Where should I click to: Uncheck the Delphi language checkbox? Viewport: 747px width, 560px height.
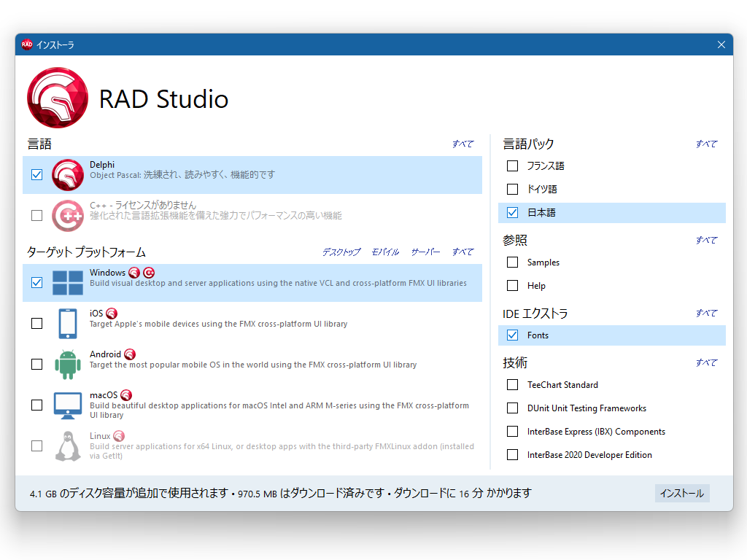(36, 175)
